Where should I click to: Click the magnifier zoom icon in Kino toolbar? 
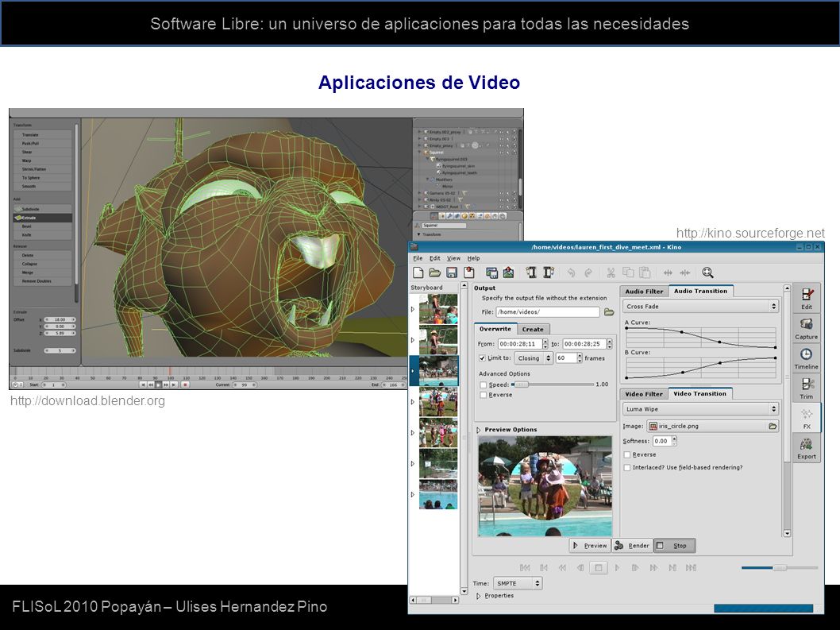[707, 272]
